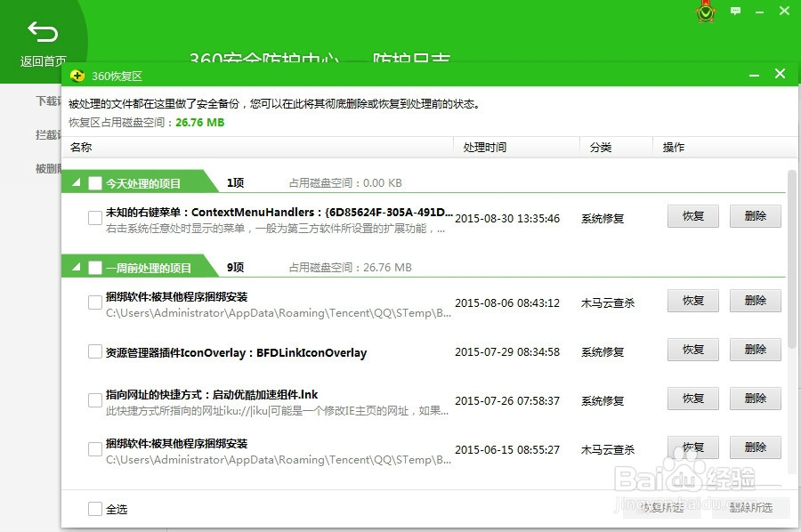The height and width of the screenshot is (532, 801).
Task: Click the 恢复所选 button
Action: [x=662, y=507]
